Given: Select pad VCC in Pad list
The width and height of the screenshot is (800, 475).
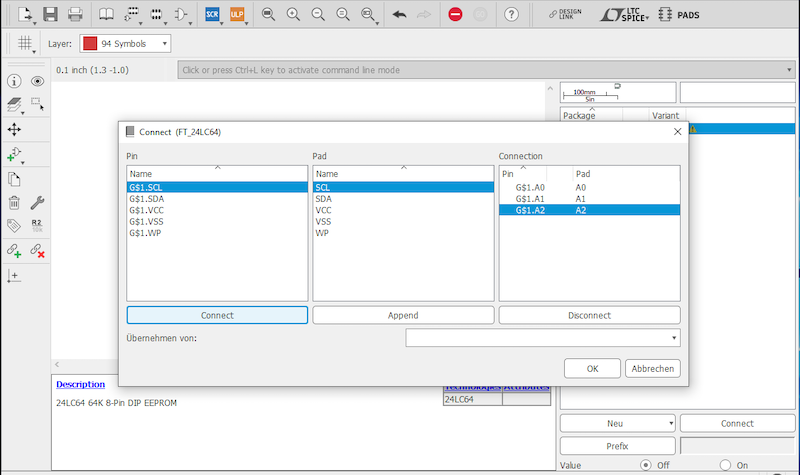Looking at the screenshot, I should click(x=404, y=210).
